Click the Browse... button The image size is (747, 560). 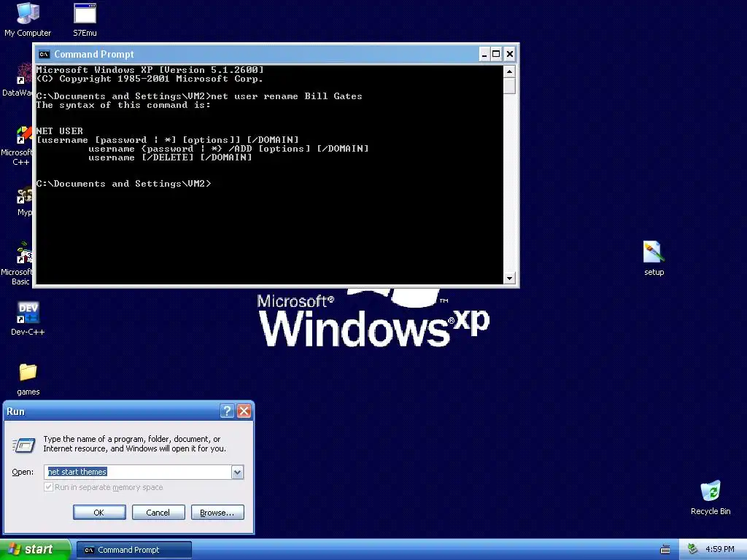point(217,513)
